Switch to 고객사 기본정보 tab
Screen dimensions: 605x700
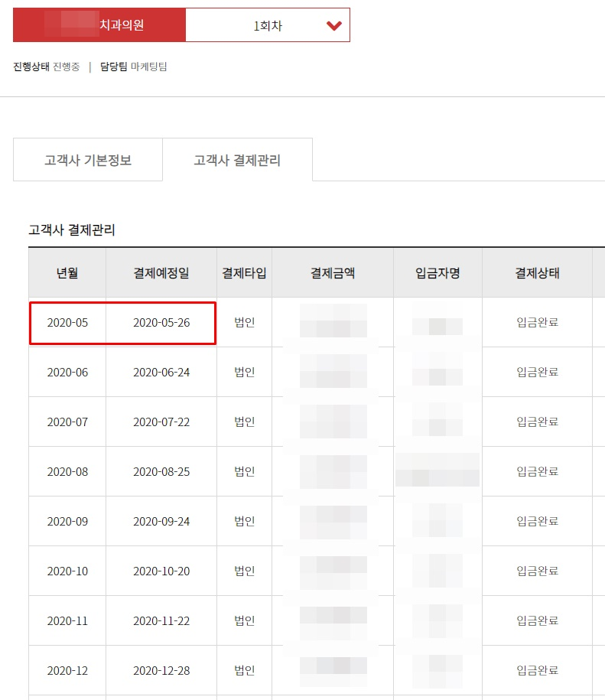tap(88, 161)
